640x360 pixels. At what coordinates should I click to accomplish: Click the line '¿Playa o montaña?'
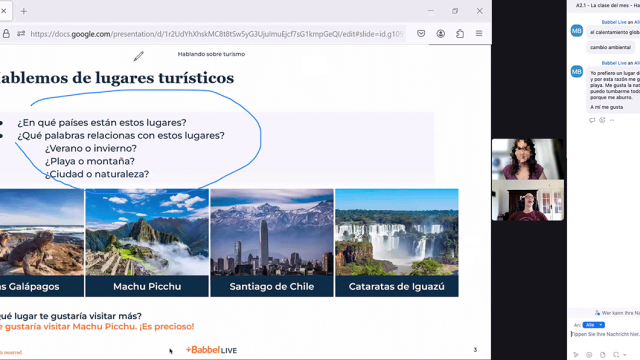[x=90, y=161]
